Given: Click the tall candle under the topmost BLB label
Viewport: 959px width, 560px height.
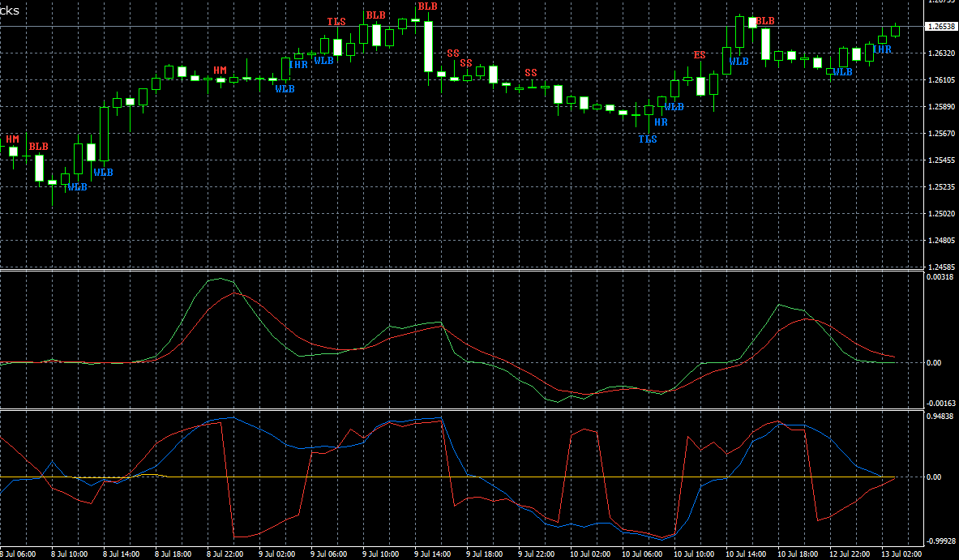Looking at the screenshot, I should tap(428, 46).
